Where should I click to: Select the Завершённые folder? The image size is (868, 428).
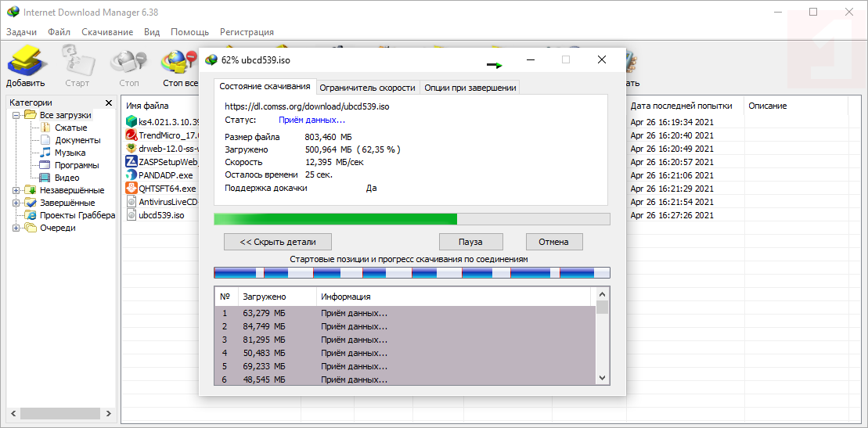(x=67, y=203)
